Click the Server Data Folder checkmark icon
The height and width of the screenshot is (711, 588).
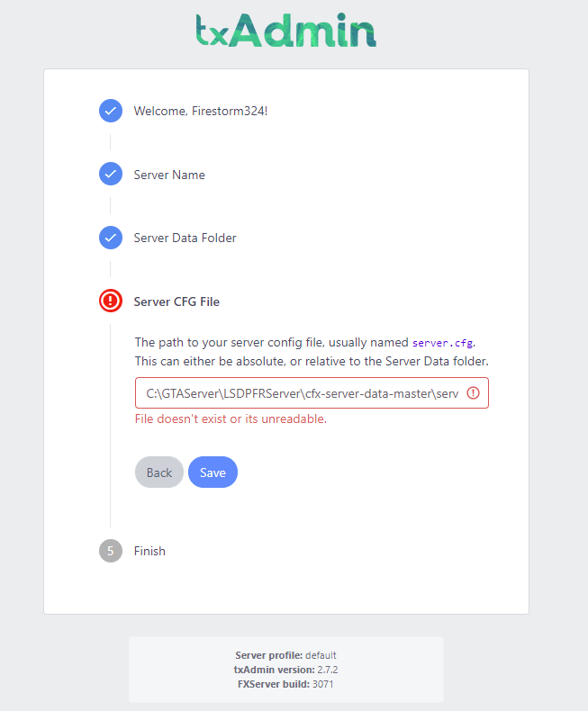[111, 238]
